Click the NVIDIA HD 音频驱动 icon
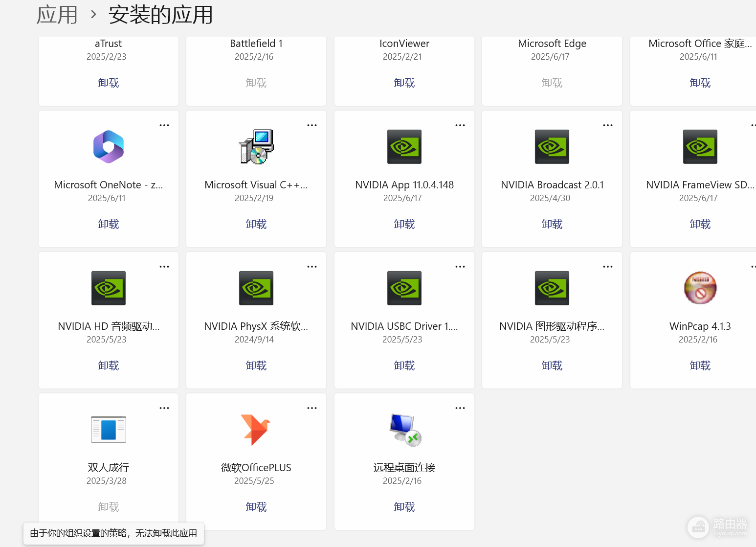 (109, 288)
